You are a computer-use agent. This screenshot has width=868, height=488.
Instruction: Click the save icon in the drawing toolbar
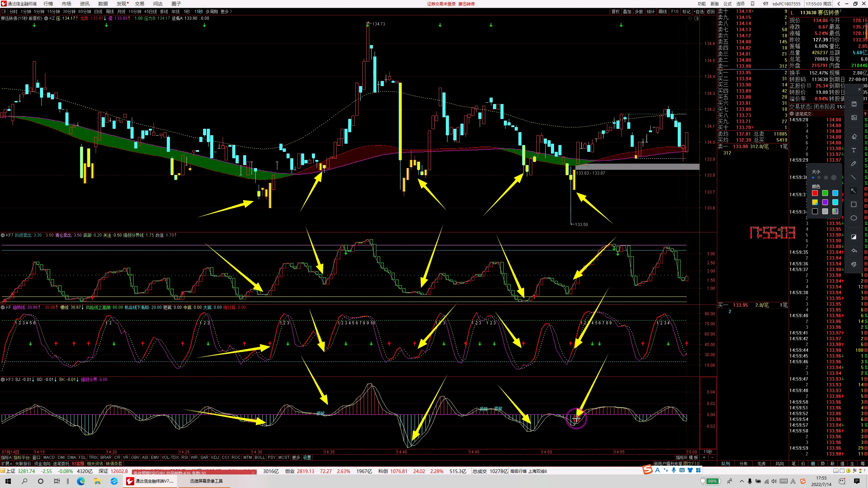pyautogui.click(x=854, y=104)
